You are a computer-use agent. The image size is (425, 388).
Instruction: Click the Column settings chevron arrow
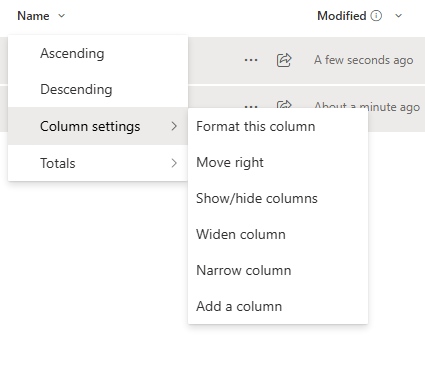(x=174, y=126)
